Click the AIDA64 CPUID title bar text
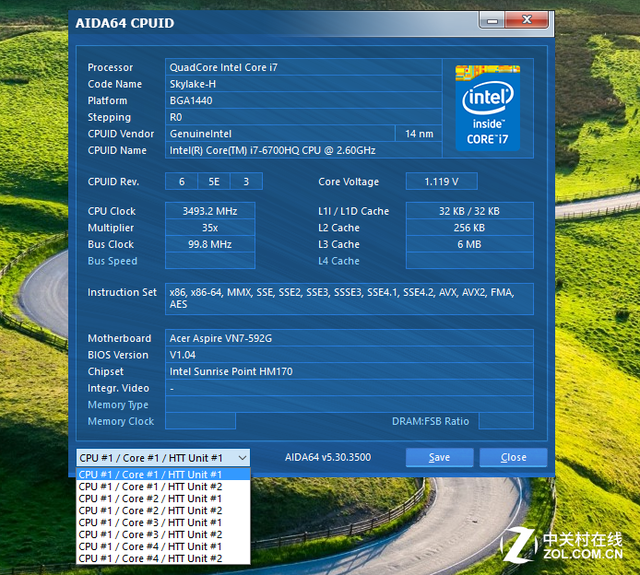The width and height of the screenshot is (640, 575). 125,23
